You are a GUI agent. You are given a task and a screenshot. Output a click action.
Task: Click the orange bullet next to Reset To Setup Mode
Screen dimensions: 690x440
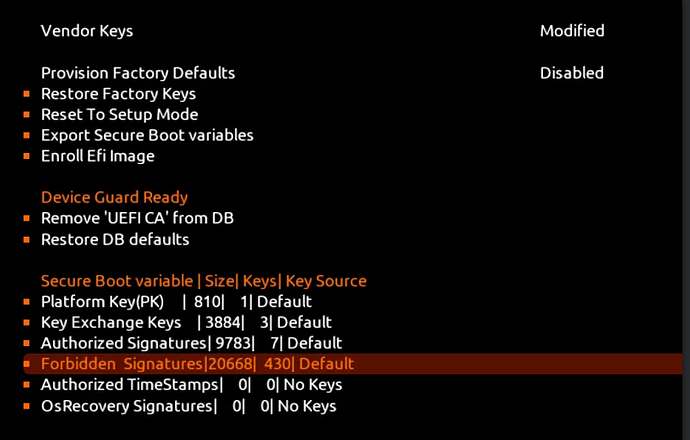click(26, 114)
